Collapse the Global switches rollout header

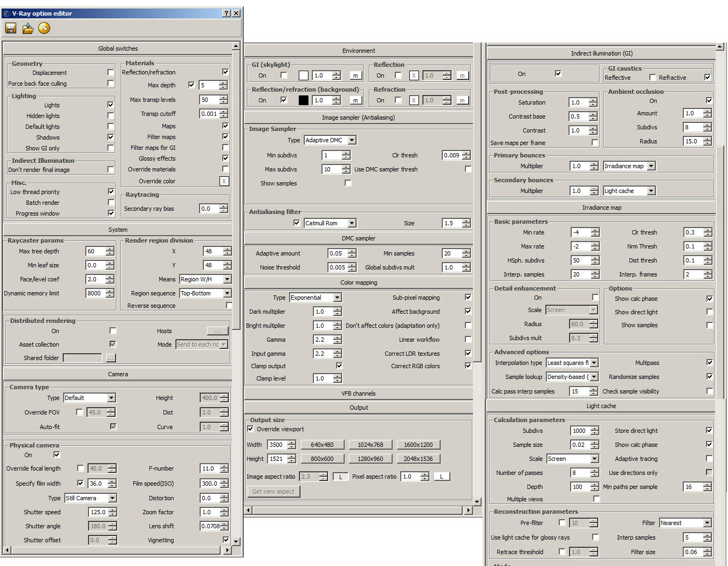[x=118, y=49]
